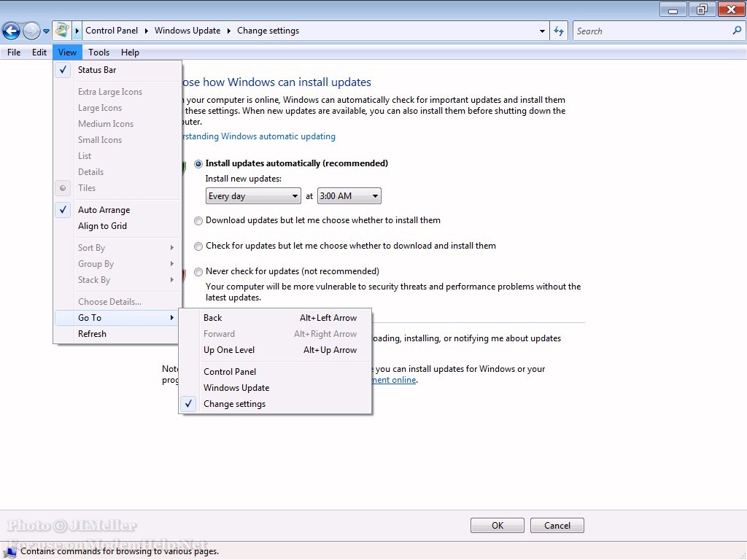Click inside the Search input field

[x=649, y=31]
